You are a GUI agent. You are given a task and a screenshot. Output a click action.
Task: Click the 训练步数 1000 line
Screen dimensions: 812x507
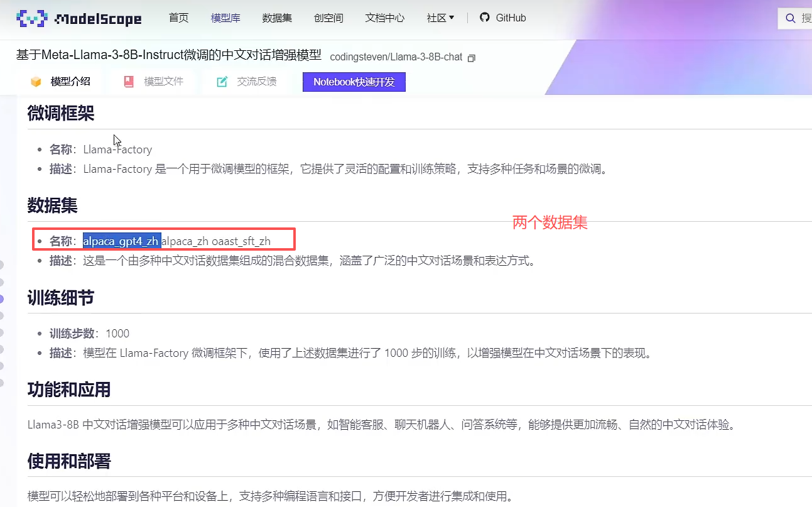pyautogui.click(x=90, y=334)
